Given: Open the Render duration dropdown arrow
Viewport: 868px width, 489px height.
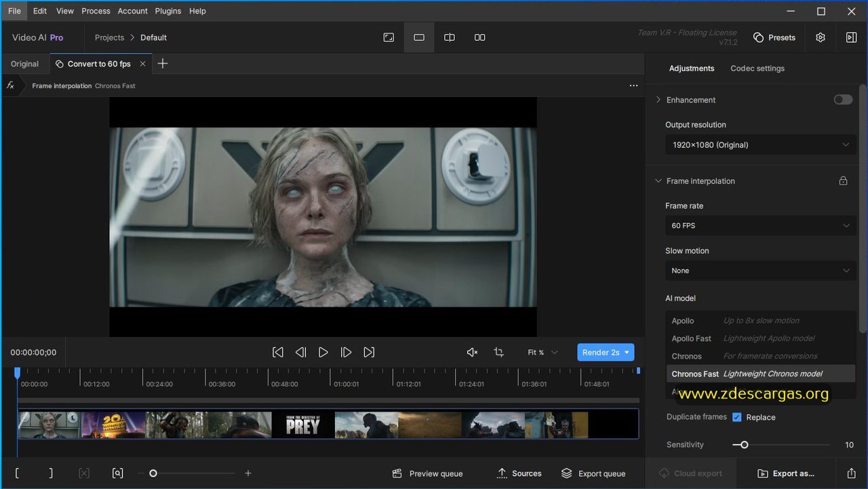Looking at the screenshot, I should point(627,353).
